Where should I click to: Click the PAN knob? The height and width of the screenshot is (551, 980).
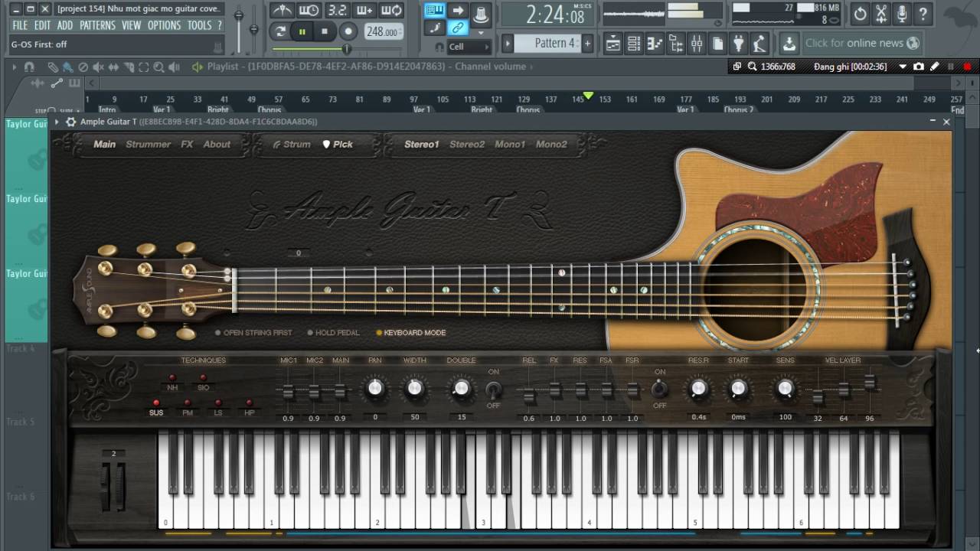pyautogui.click(x=374, y=389)
